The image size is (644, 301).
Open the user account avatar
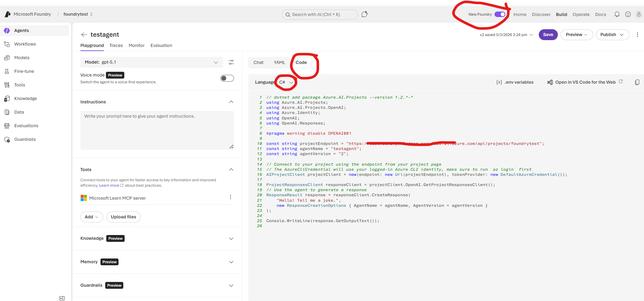639,14
